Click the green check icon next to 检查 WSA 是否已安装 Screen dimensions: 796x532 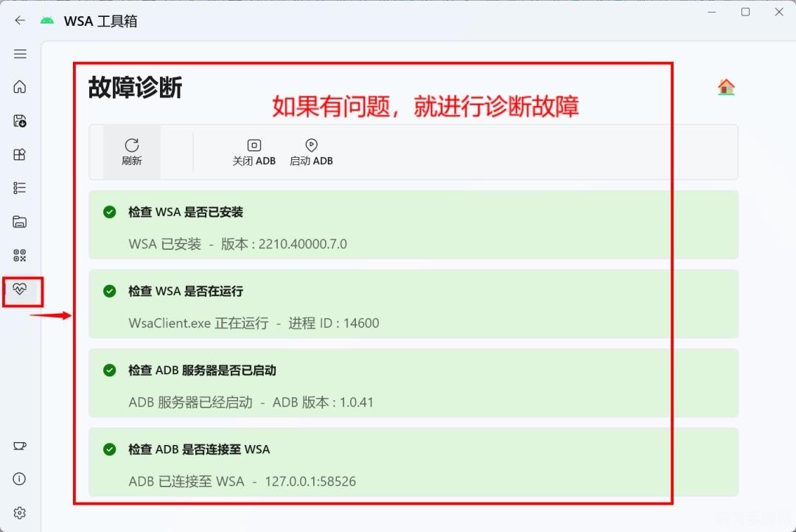click(110, 211)
